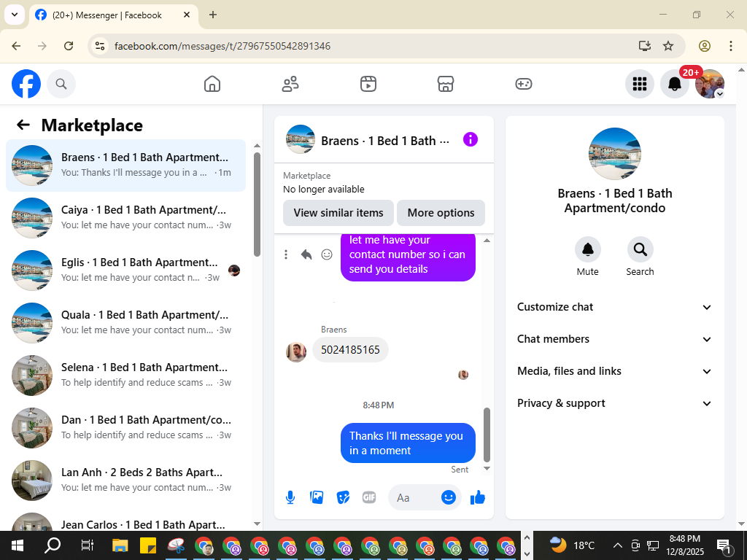Show hidden system tray icons chevron
Viewport: 747px width, 560px height.
tap(617, 545)
